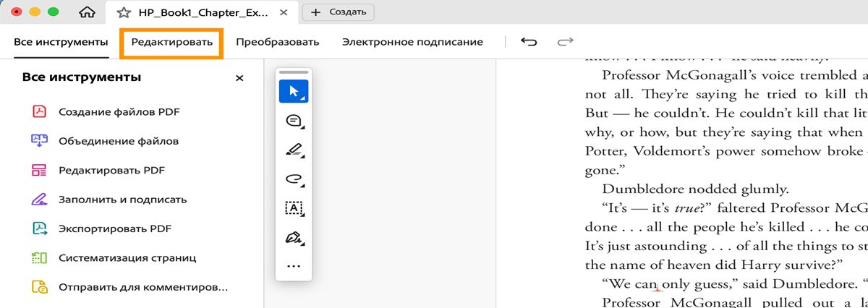
Task: Open Редактировать PDF tool
Action: point(111,170)
